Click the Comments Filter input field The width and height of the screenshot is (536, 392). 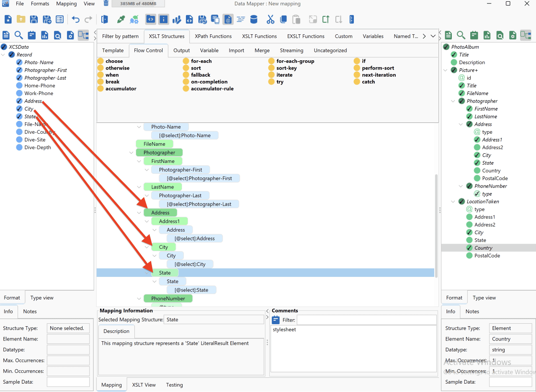click(366, 320)
